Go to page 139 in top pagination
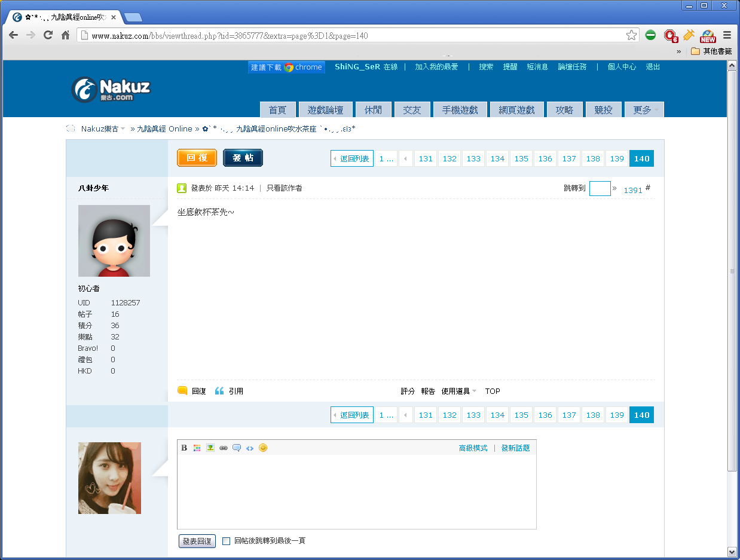 617,158
